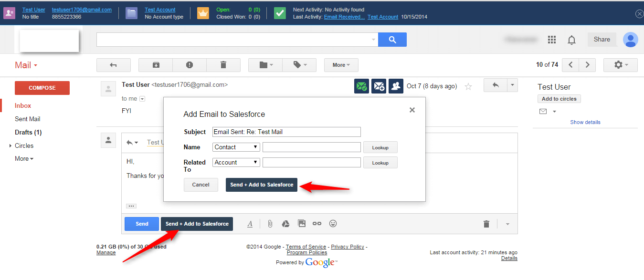
Task: Click the Email Received last activity link
Action: tap(344, 17)
